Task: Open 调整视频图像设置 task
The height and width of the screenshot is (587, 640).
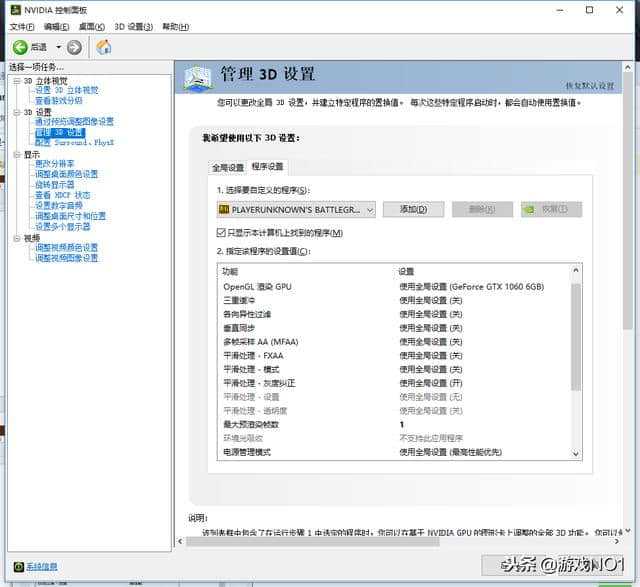Action: pyautogui.click(x=67, y=258)
